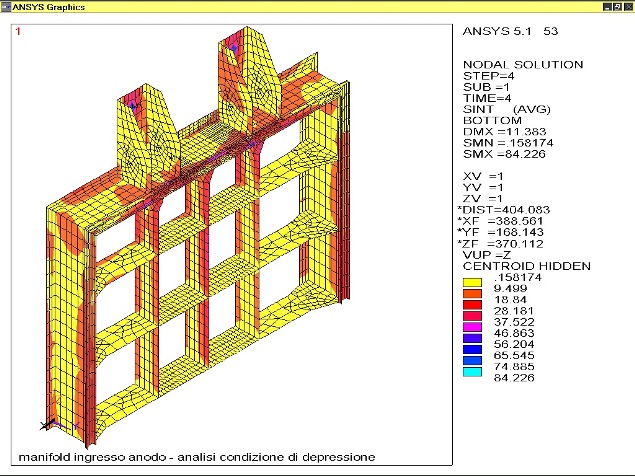This screenshot has height=476, width=635.
Task: Click the 'CENTROID HIDDEN' text
Action: pos(526,266)
